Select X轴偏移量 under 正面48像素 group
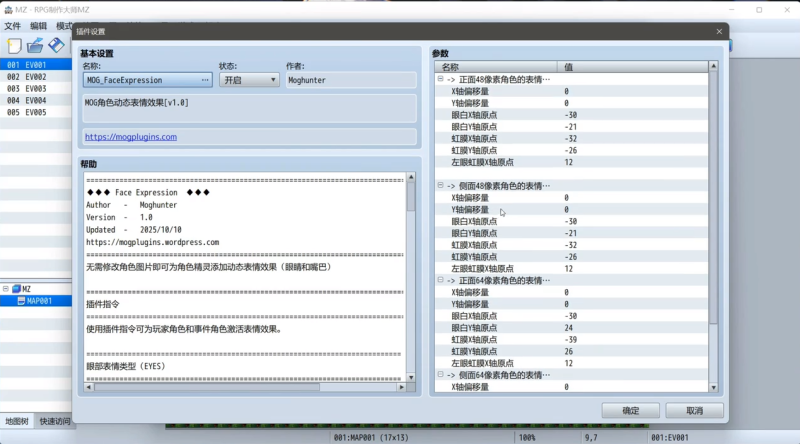 (571, 91)
